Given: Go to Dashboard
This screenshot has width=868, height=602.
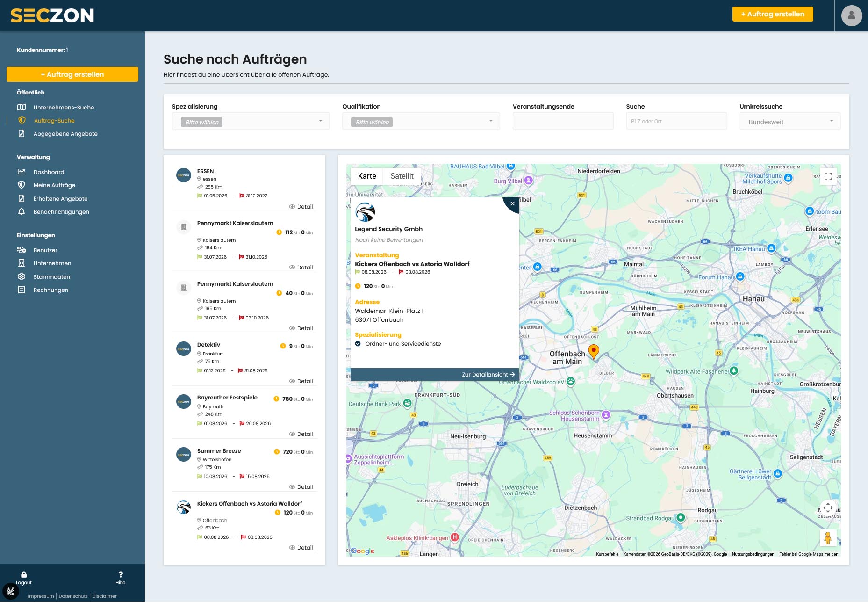Looking at the screenshot, I should (49, 172).
